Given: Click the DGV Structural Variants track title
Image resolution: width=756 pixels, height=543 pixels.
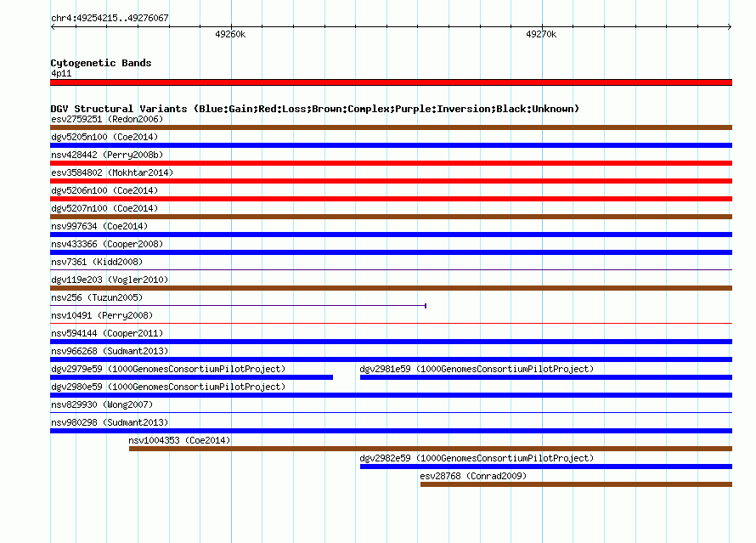Looking at the screenshot, I should (315, 109).
